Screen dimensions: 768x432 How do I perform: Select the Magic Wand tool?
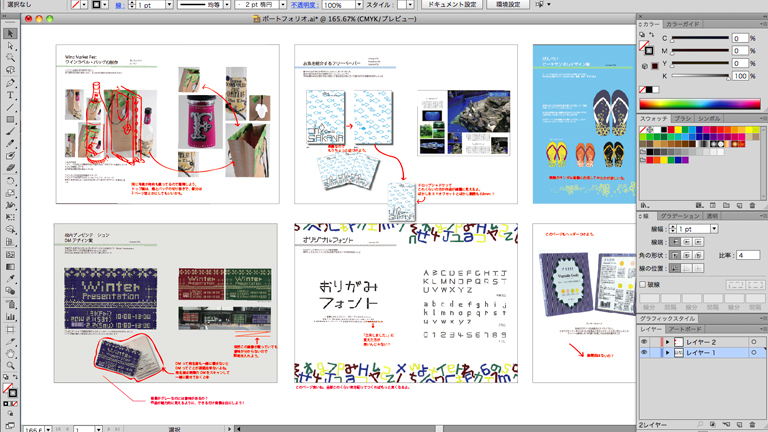(x=10, y=58)
